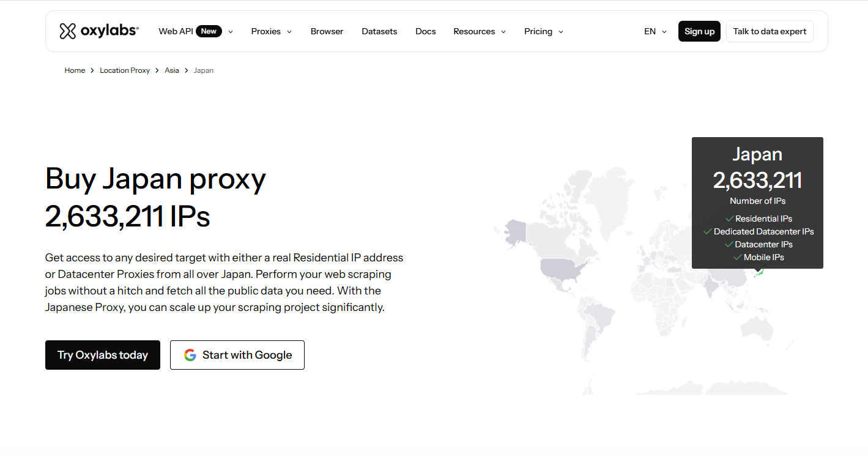Click the Google logo icon
This screenshot has width=868, height=456.
pyautogui.click(x=190, y=355)
